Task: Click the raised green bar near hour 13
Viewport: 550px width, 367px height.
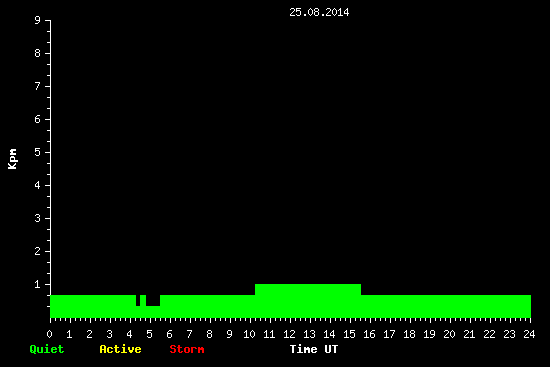Action: [308, 301]
